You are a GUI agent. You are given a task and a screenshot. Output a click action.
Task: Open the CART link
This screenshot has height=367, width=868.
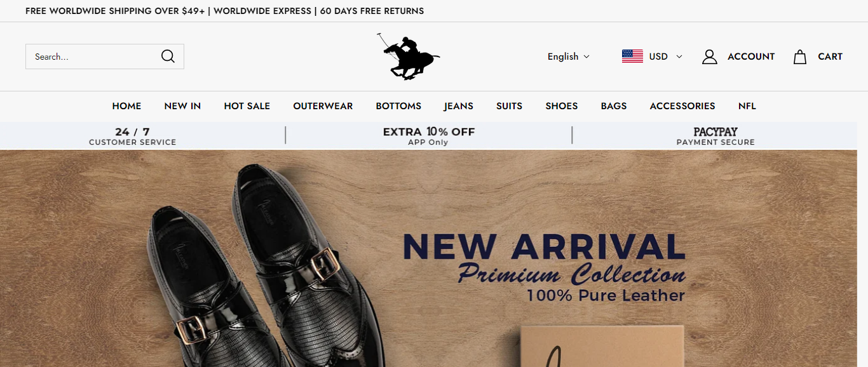click(x=830, y=57)
